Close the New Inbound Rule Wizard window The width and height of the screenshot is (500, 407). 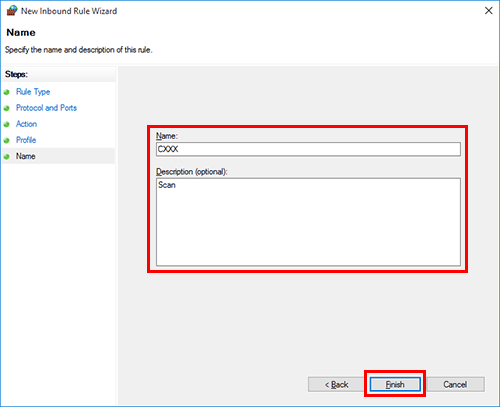point(489,11)
